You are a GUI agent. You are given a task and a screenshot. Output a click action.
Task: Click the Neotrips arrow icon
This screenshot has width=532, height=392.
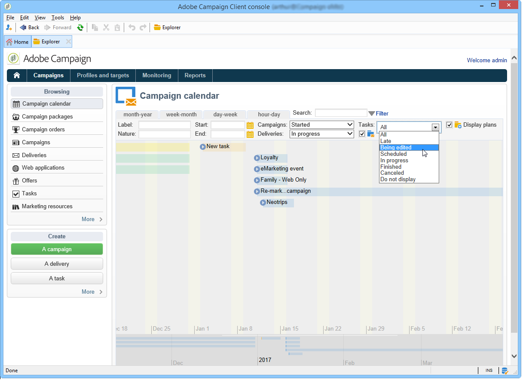point(263,203)
